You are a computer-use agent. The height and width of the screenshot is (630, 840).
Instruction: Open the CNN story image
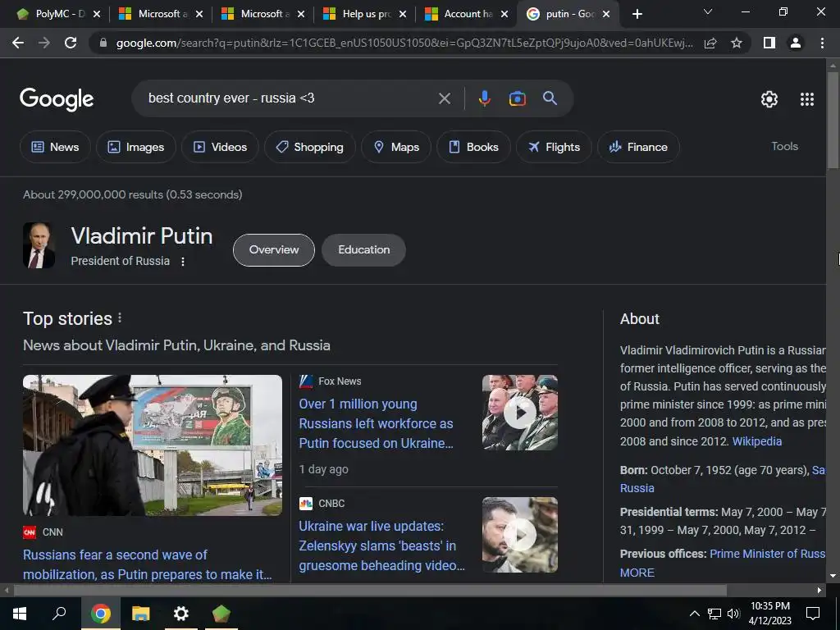153,445
